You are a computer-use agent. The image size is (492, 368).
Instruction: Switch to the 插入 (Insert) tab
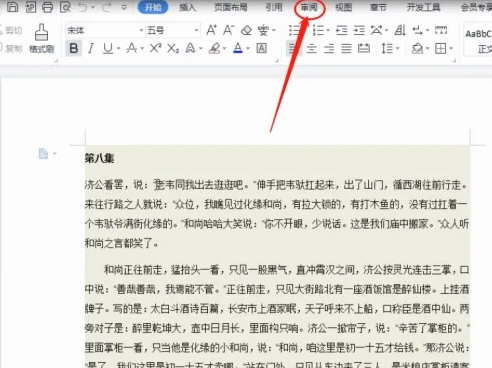187,7
